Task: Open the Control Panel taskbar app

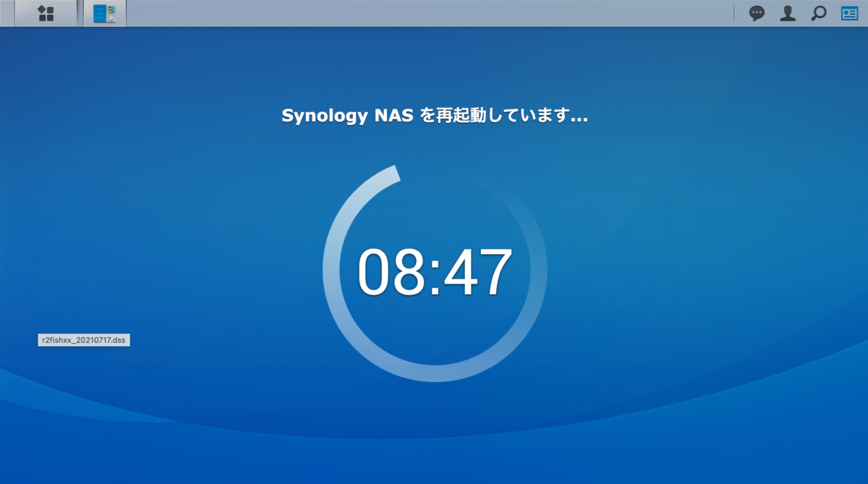Action: pos(105,13)
